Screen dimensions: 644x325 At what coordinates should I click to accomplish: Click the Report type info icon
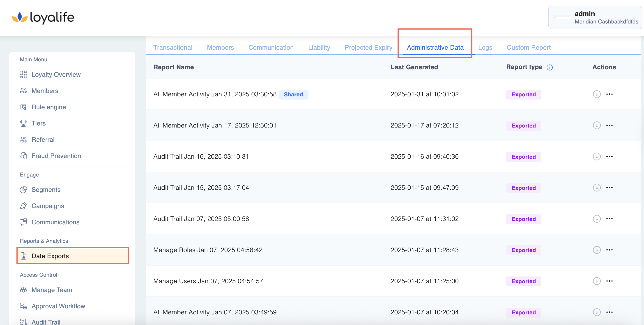[550, 67]
